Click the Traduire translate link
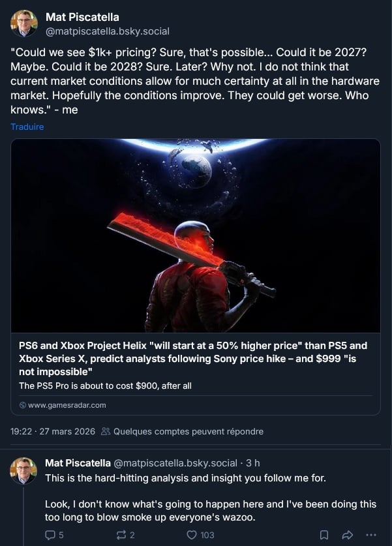This screenshot has width=392, height=546. [27, 127]
